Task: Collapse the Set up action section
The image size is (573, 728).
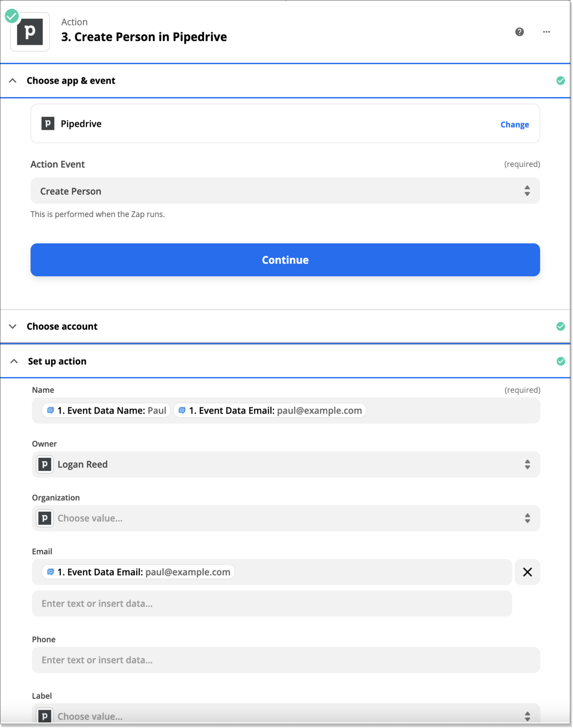Action: [14, 361]
